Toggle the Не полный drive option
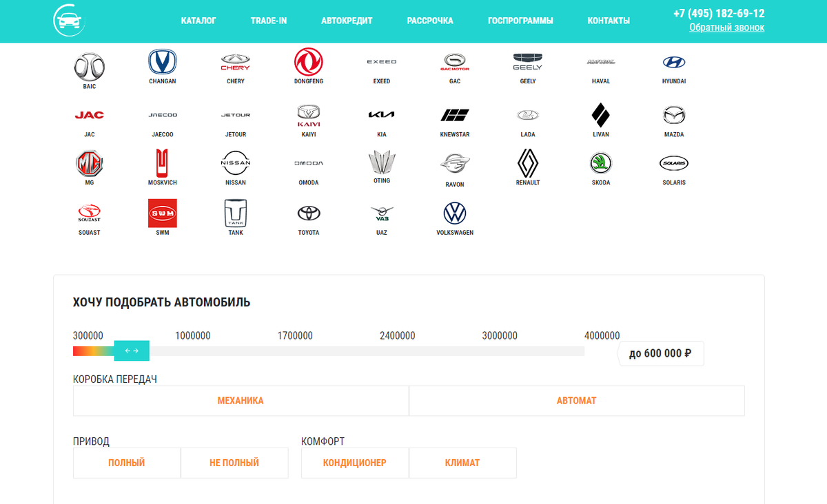This screenshot has height=504, width=827. [234, 463]
